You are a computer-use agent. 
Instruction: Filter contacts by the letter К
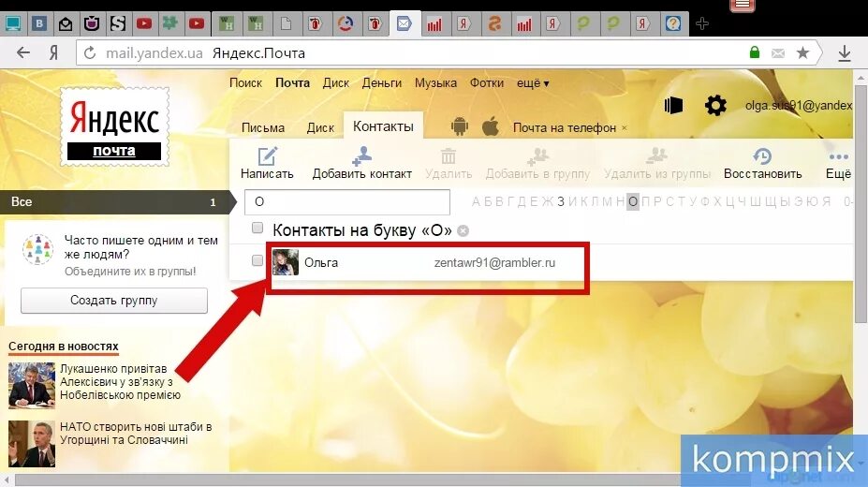click(584, 201)
